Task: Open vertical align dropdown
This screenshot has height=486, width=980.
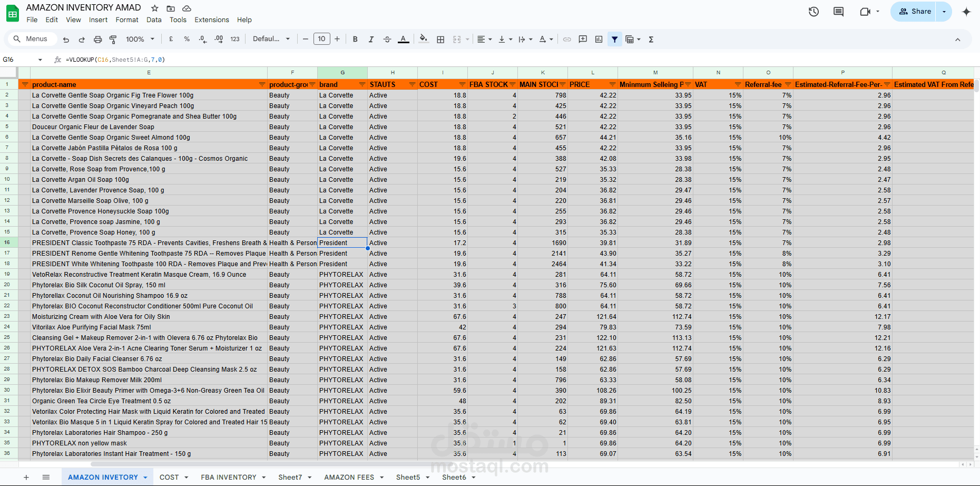Action: (505, 39)
